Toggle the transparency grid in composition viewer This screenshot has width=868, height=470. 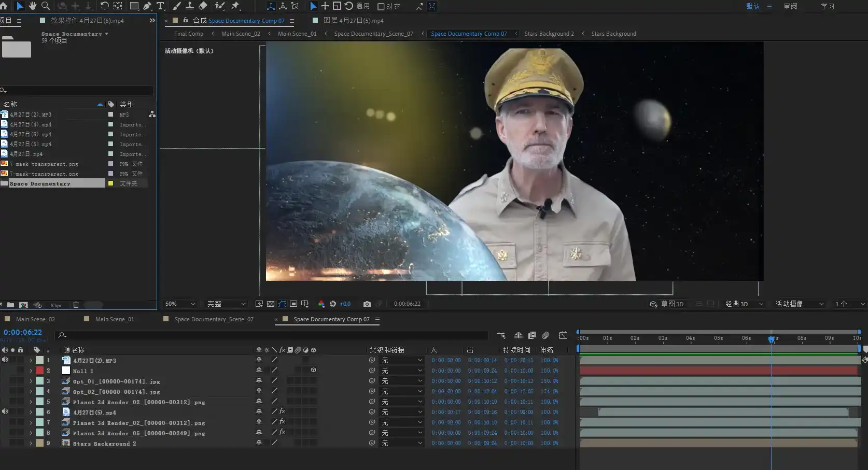tap(271, 304)
